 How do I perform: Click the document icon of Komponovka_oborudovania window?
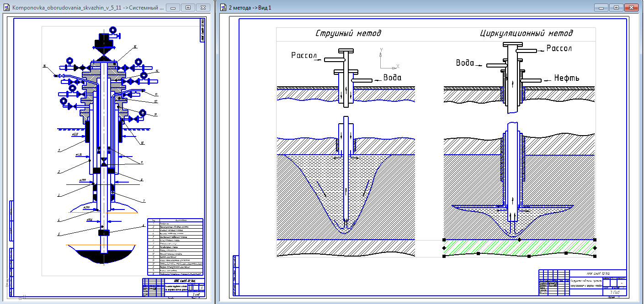click(x=7, y=7)
